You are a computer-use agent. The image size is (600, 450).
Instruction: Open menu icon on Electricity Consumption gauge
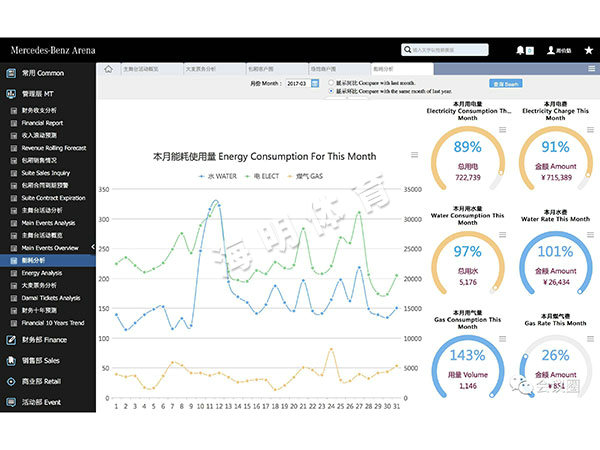tap(502, 130)
